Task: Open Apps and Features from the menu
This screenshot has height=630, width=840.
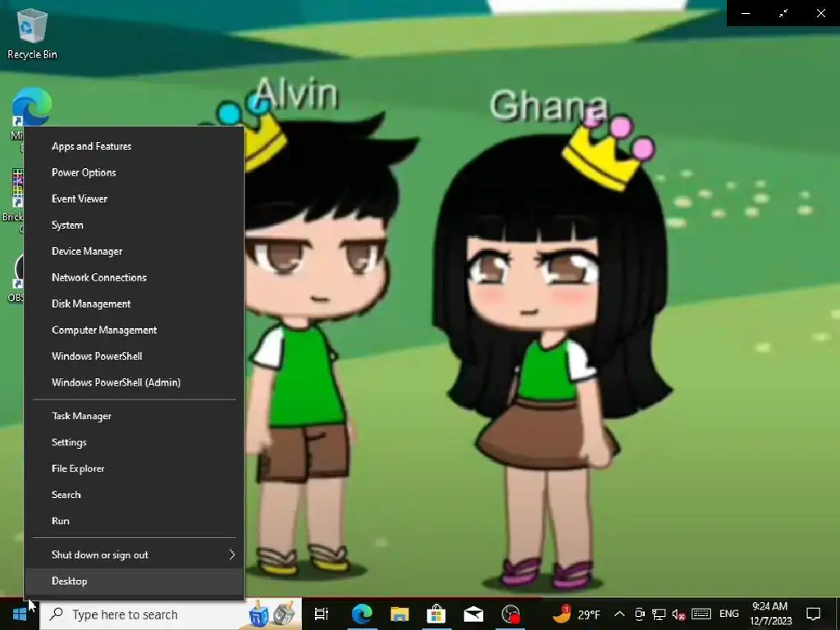Action: [134, 146]
